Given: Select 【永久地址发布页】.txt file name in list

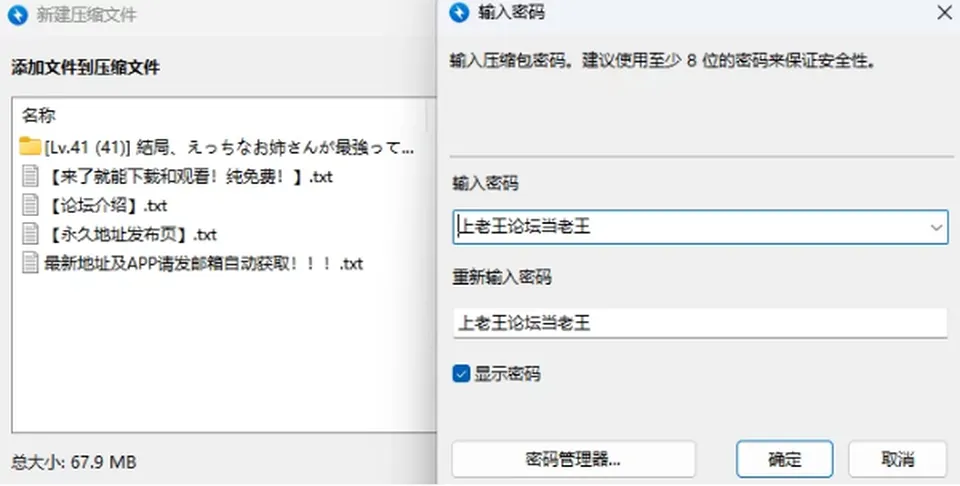Looking at the screenshot, I should 131,234.
